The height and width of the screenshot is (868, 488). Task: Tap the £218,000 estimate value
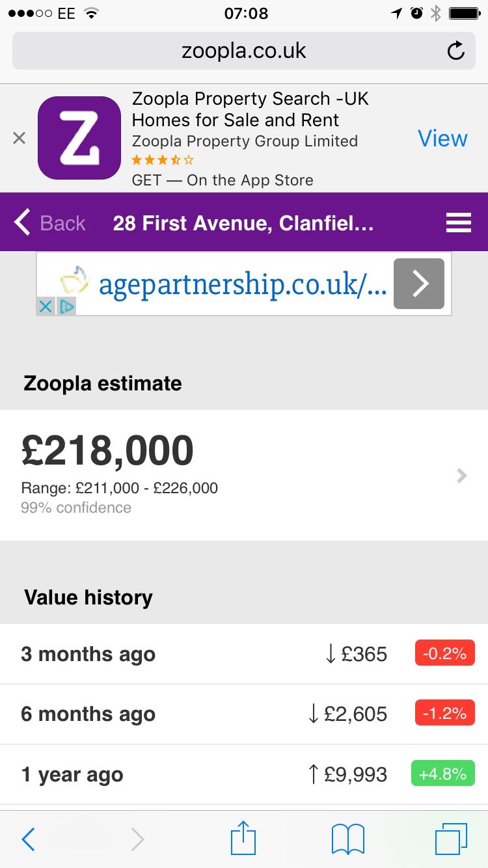pos(107,451)
